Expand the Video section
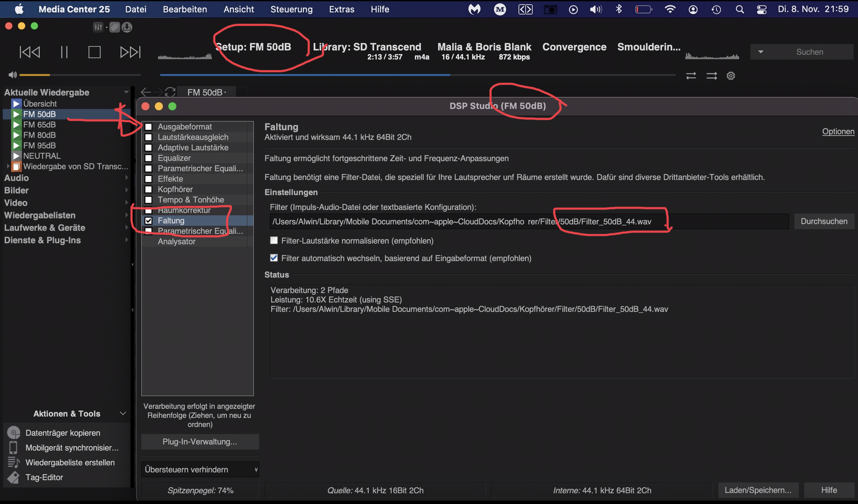Image resolution: width=858 pixels, height=504 pixels. point(127,203)
